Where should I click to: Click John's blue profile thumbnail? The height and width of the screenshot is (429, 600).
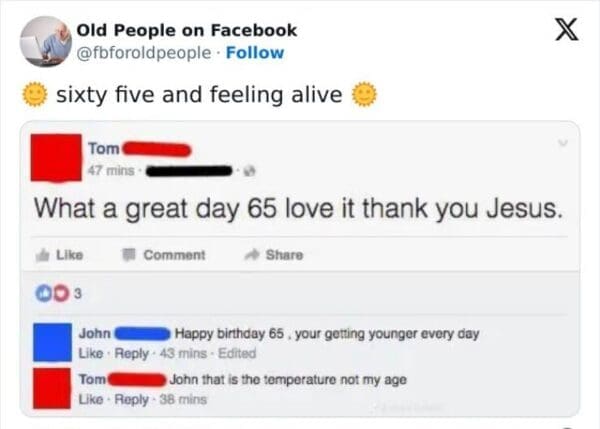[51, 341]
